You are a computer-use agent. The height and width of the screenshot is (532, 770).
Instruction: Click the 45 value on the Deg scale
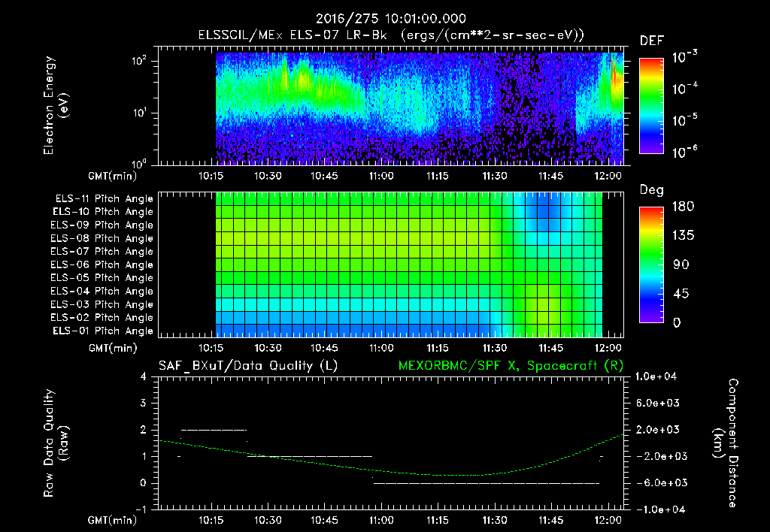click(x=681, y=294)
